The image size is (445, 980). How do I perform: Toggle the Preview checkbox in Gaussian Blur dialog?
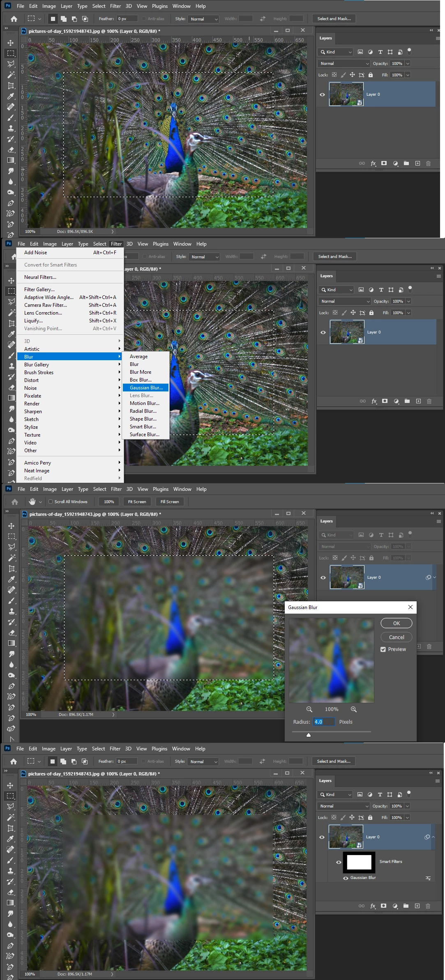point(383,649)
